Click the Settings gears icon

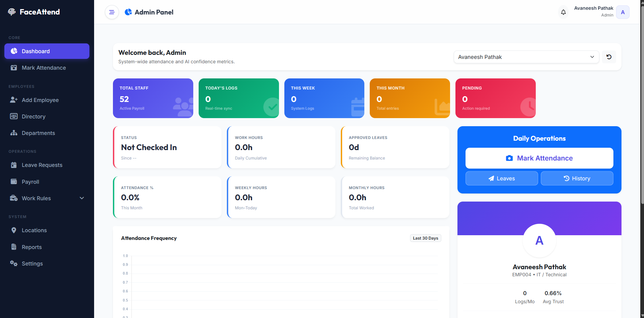(14, 263)
